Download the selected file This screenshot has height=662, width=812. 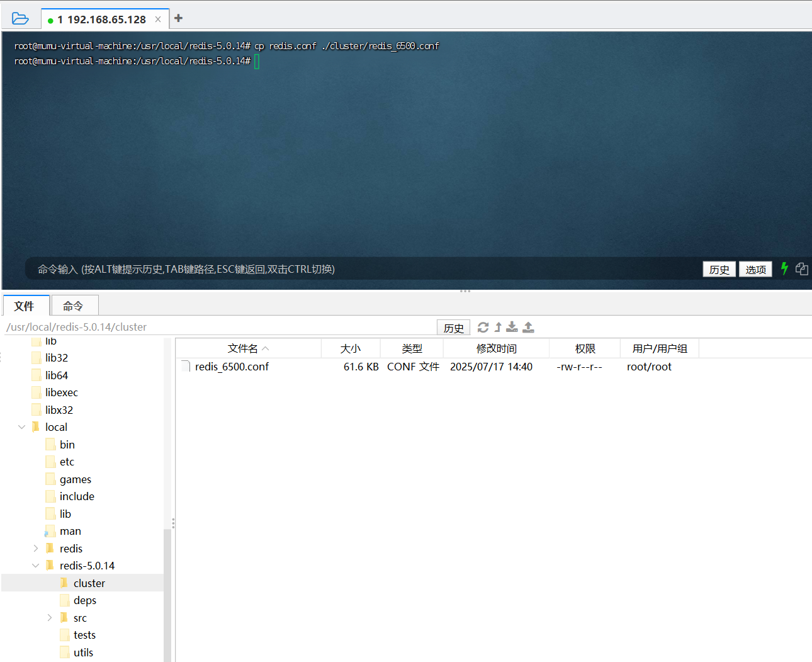[512, 327]
